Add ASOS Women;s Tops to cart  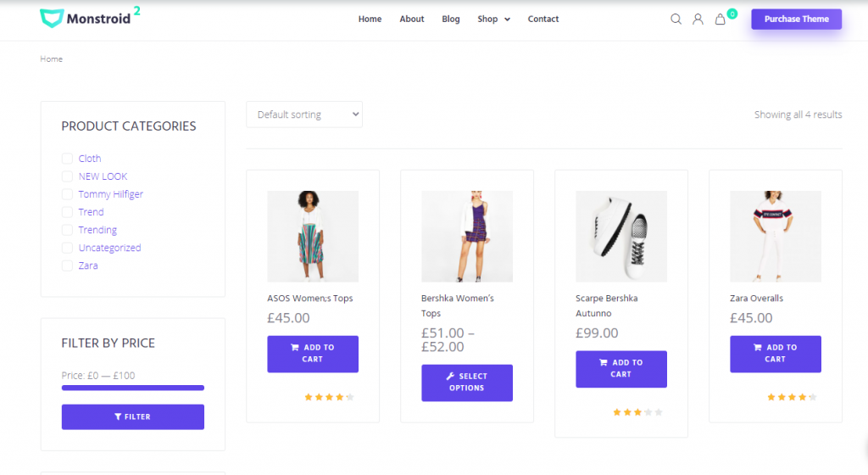point(313,354)
